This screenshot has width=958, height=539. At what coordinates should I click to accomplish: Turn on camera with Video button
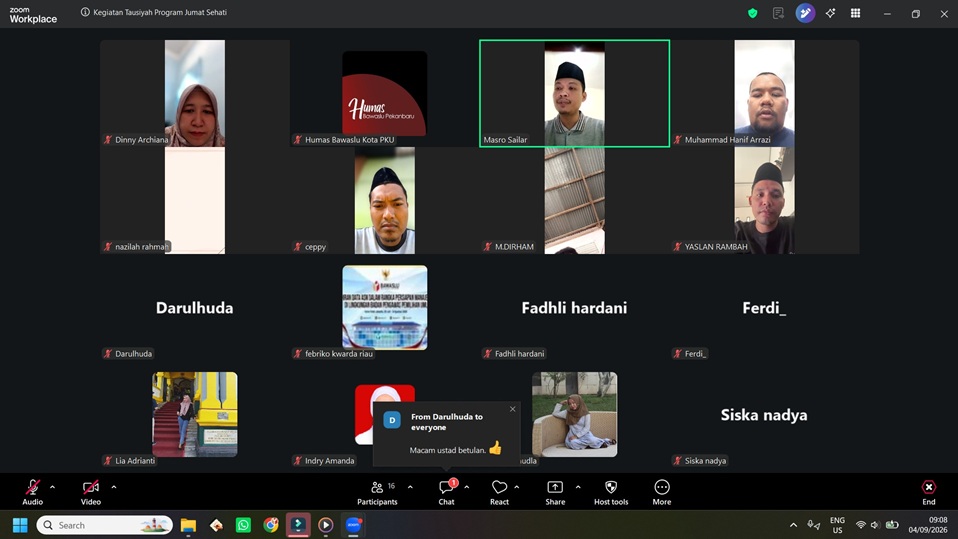[90, 492]
